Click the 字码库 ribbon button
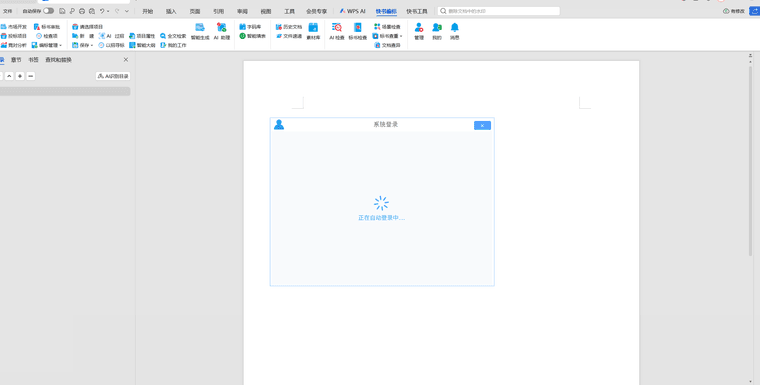The image size is (760, 385). tap(250, 27)
